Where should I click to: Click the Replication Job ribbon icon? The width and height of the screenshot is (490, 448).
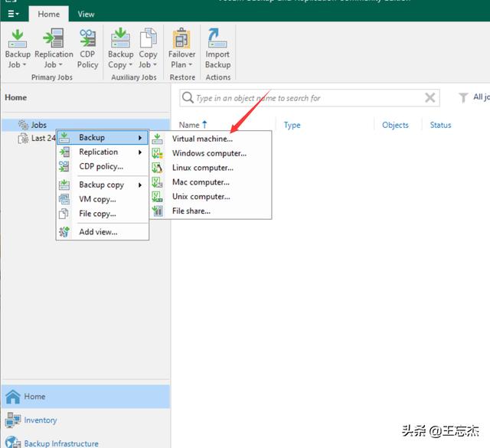[54, 38]
